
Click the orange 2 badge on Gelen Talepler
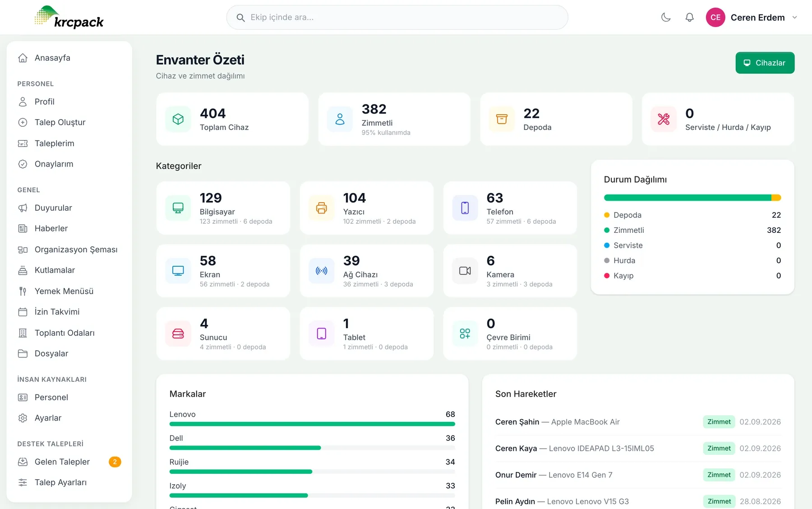(115, 462)
